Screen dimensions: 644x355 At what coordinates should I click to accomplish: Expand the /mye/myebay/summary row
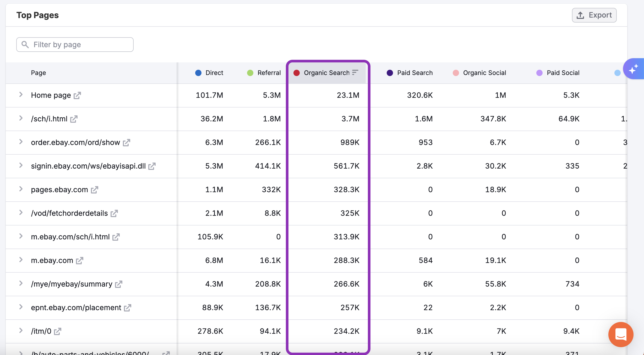(21, 283)
